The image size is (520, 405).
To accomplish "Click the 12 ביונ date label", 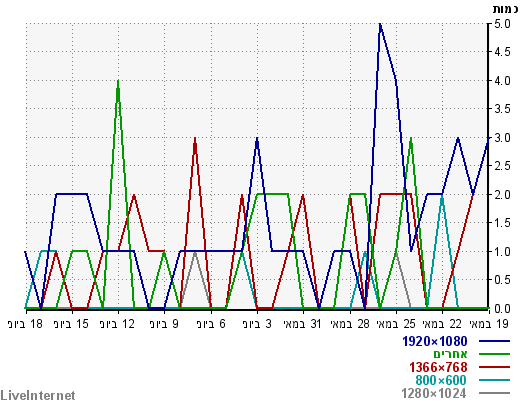I will (x=117, y=324).
